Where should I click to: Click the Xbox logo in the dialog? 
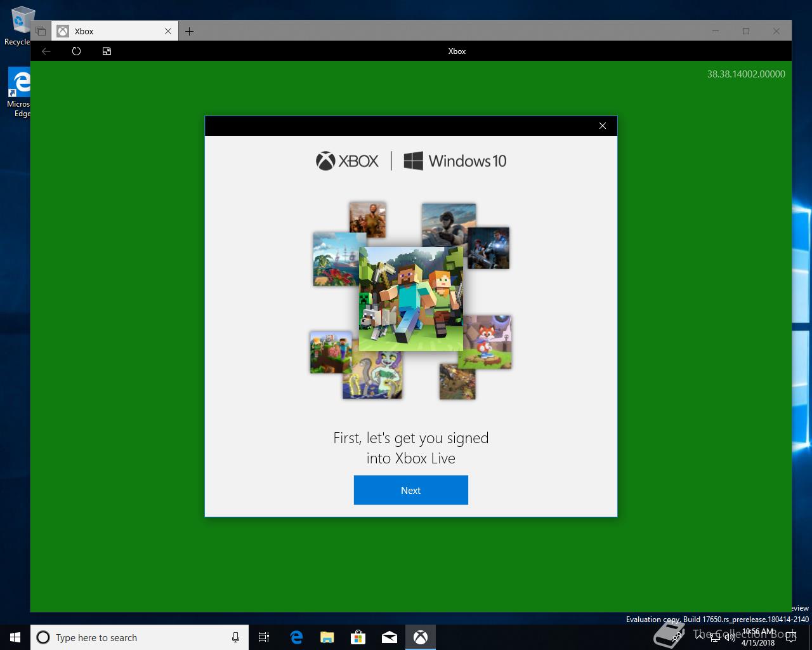pyautogui.click(x=347, y=161)
